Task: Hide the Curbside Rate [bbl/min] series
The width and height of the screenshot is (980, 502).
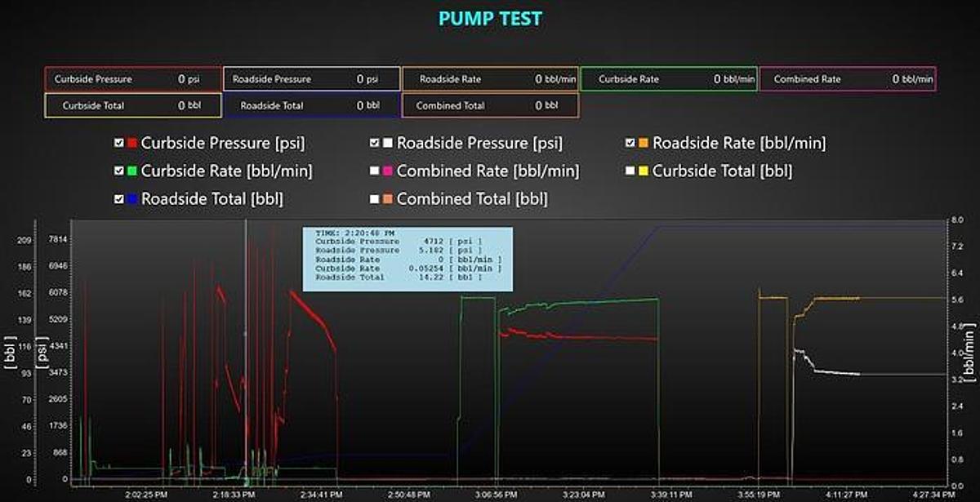Action: tap(119, 171)
